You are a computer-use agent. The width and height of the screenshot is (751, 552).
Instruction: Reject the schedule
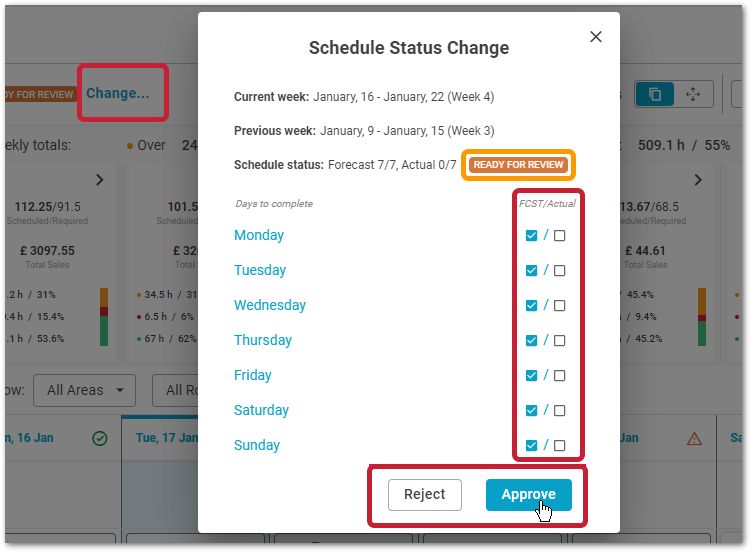pyautogui.click(x=424, y=495)
